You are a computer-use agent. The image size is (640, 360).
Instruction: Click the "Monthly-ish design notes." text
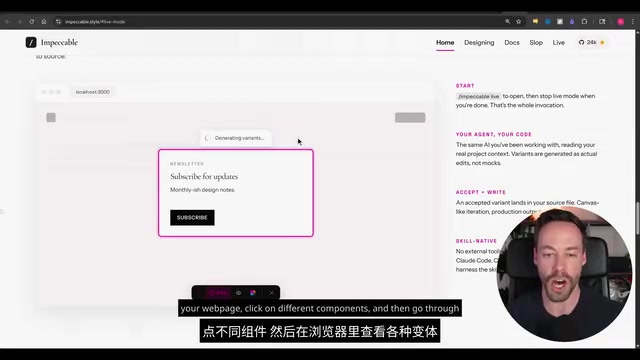[202, 190]
